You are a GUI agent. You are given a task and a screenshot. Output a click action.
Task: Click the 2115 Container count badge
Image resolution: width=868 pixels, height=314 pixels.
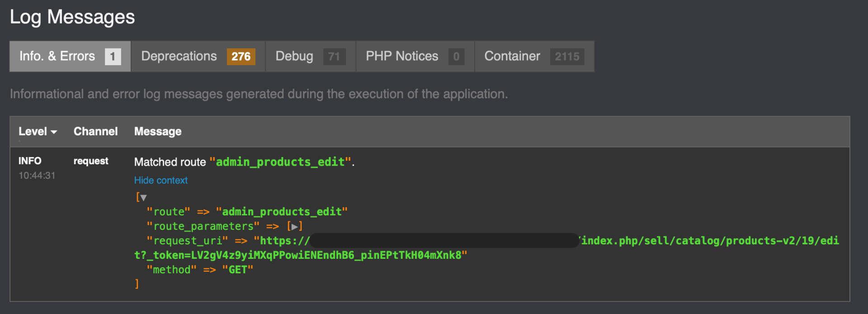pos(567,57)
